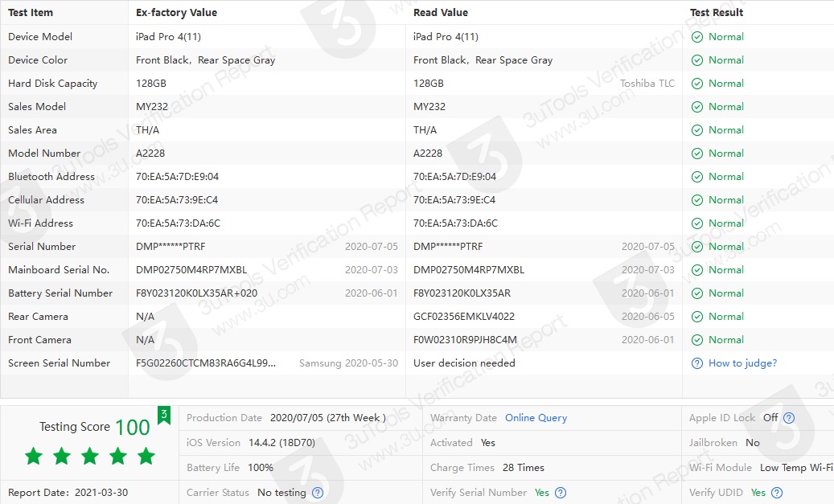Click the Serial Number row check icon

[x=696, y=247]
